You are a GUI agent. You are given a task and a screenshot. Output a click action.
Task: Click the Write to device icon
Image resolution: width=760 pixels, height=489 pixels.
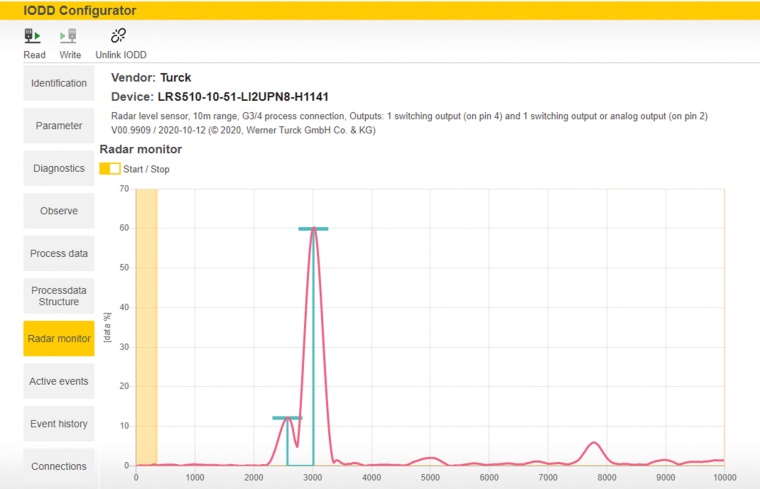69,36
